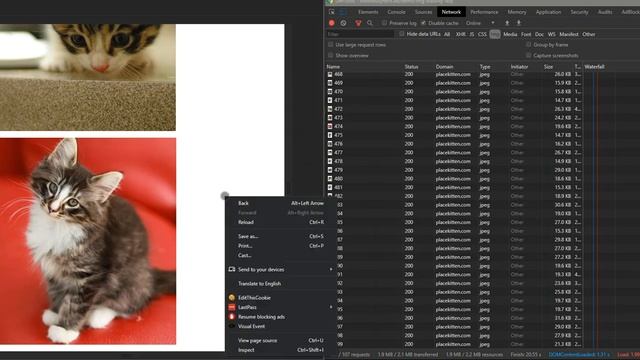
Task: Click the red-background kitten image
Action: [x=88, y=241]
